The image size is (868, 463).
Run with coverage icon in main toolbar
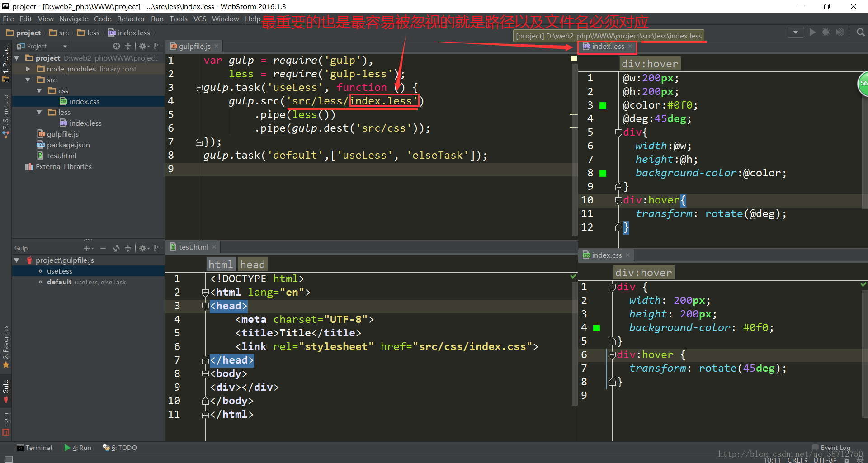pos(840,33)
